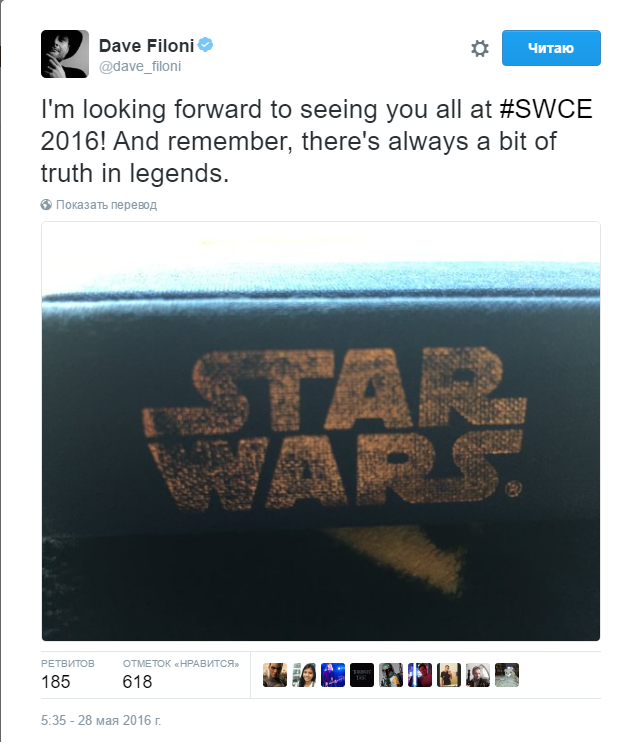Image resolution: width=622 pixels, height=746 pixels.
Task: Open the avatar of the dark-haired woman
Action: click(x=304, y=675)
